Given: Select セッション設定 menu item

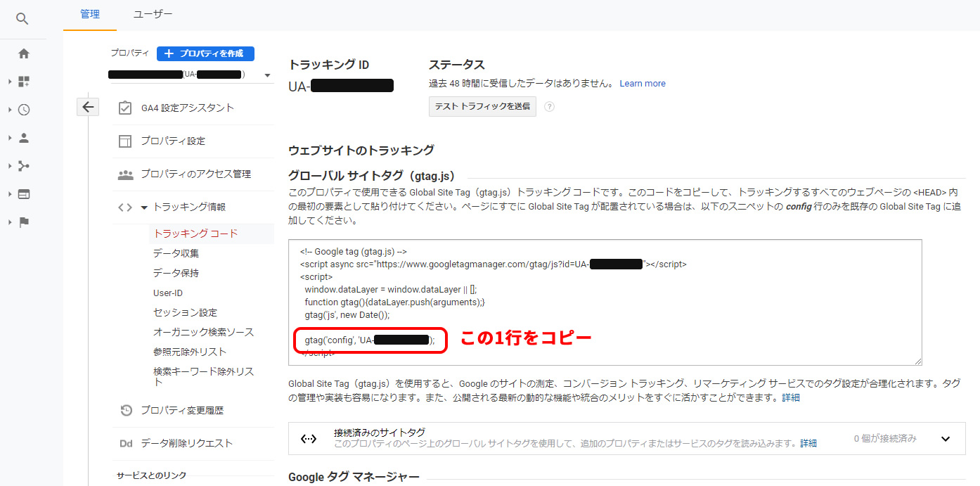Looking at the screenshot, I should pyautogui.click(x=185, y=312).
